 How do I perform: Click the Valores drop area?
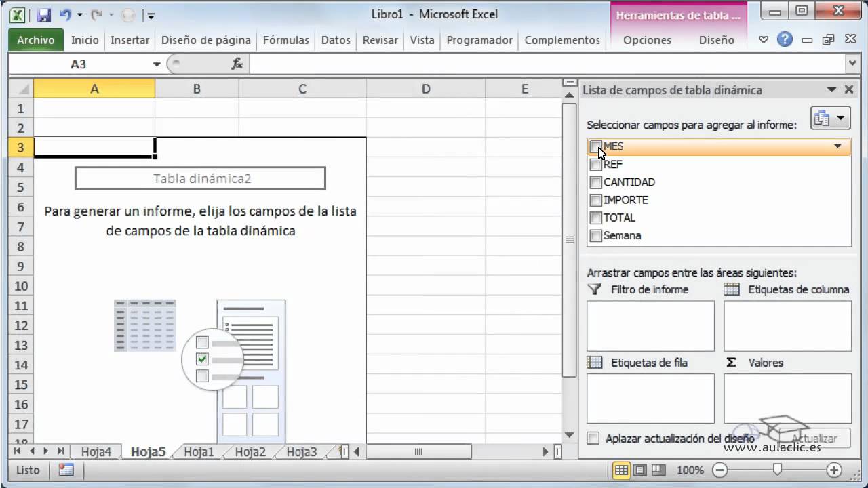pos(787,399)
